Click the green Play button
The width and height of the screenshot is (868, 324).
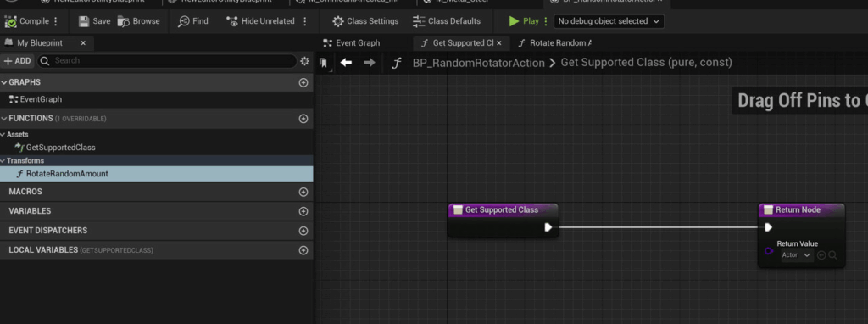(x=524, y=21)
